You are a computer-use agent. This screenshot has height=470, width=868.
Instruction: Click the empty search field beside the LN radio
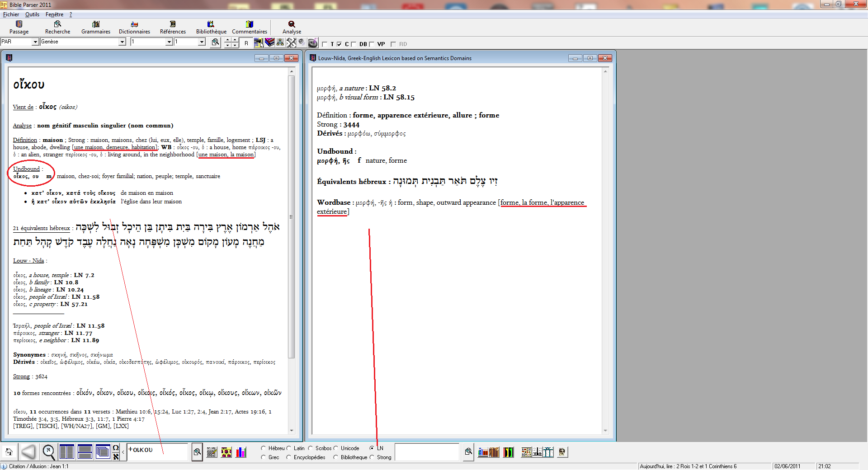click(x=427, y=452)
